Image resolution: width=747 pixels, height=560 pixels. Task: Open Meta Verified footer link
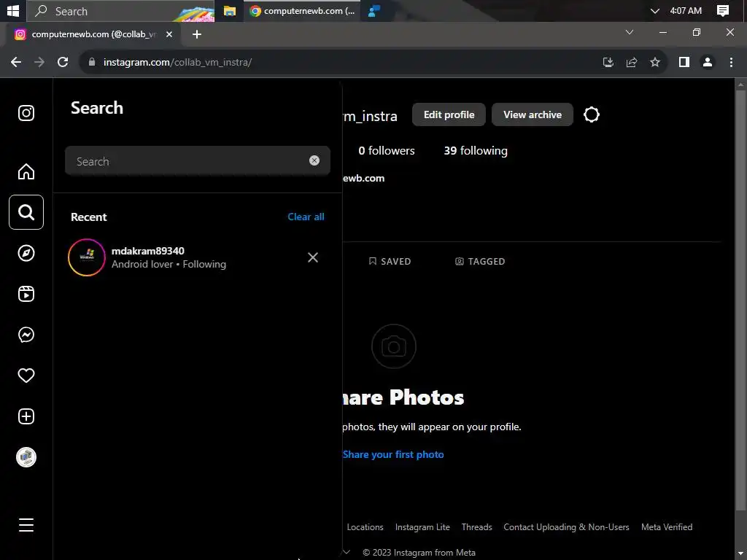pyautogui.click(x=667, y=527)
